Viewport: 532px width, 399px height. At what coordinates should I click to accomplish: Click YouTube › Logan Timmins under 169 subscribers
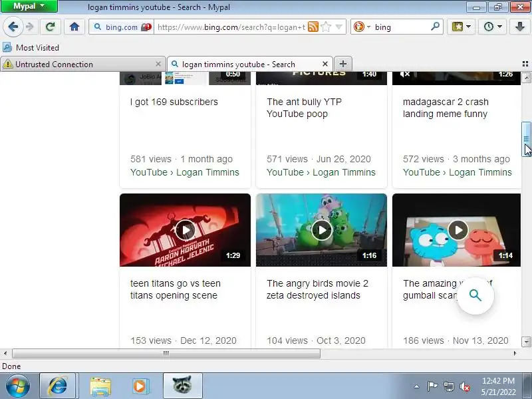click(x=185, y=172)
